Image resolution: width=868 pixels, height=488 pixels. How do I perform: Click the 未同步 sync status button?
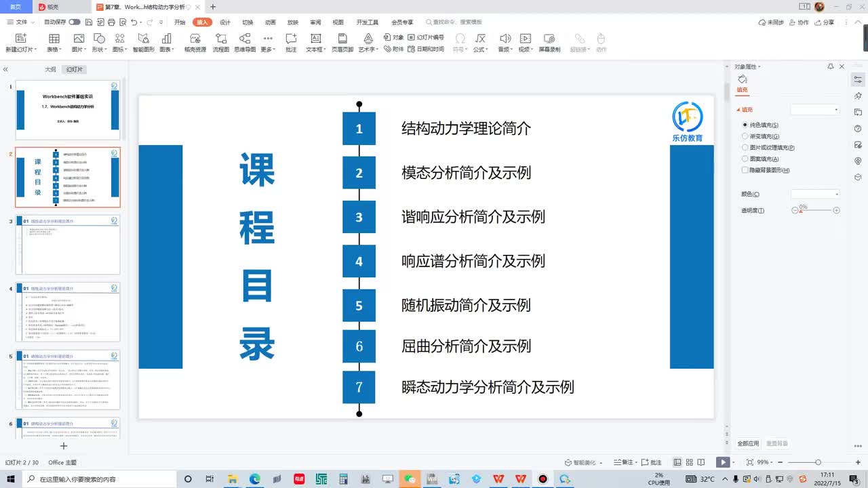coord(771,22)
